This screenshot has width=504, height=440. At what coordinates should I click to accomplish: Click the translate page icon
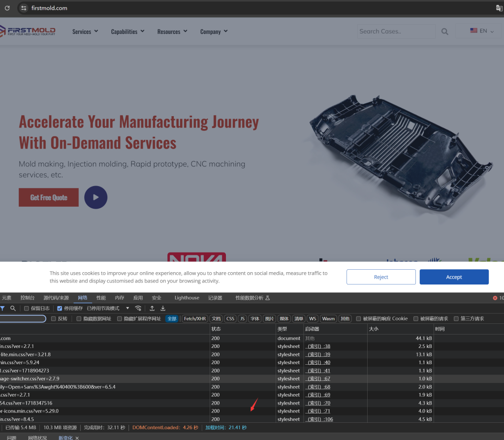point(499,8)
